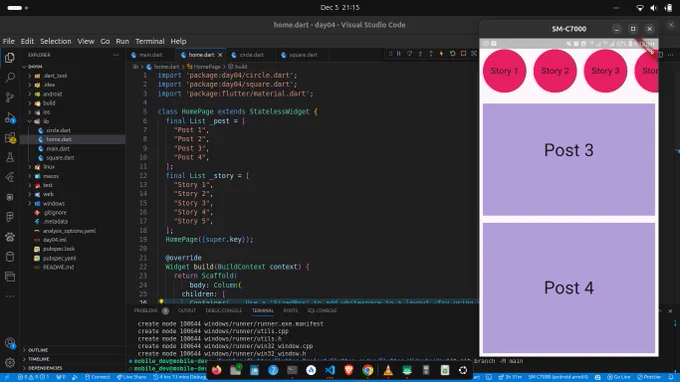680x382 pixels.
Task: Click the debug restart icon
Action: pyautogui.click(x=452, y=54)
